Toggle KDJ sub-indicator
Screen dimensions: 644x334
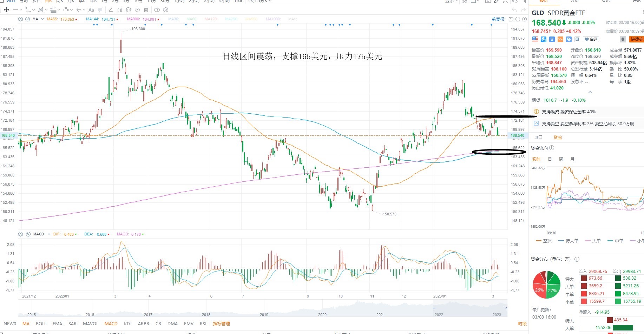[128, 323]
